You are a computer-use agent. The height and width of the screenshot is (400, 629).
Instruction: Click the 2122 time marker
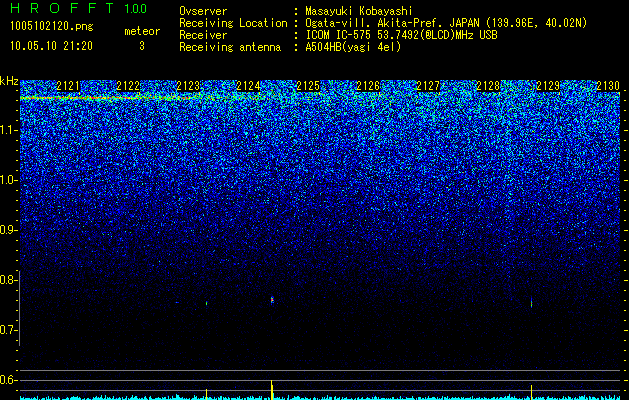(128, 86)
